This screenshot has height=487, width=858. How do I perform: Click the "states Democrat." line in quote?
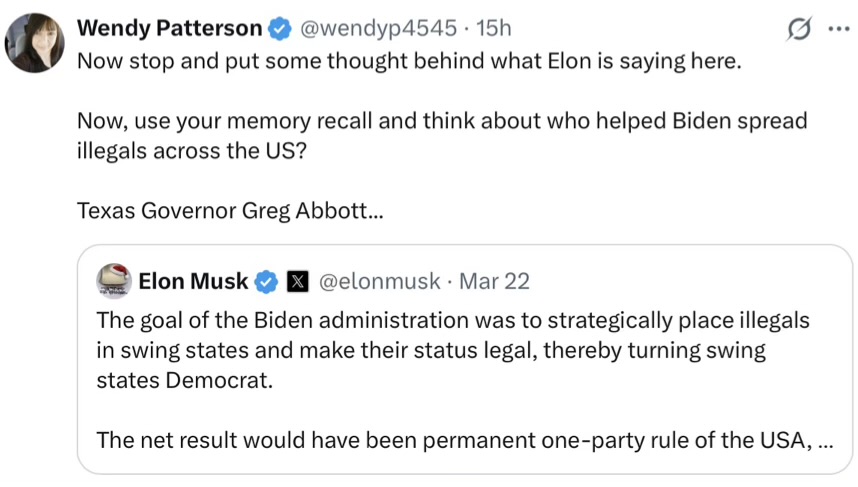(x=184, y=381)
